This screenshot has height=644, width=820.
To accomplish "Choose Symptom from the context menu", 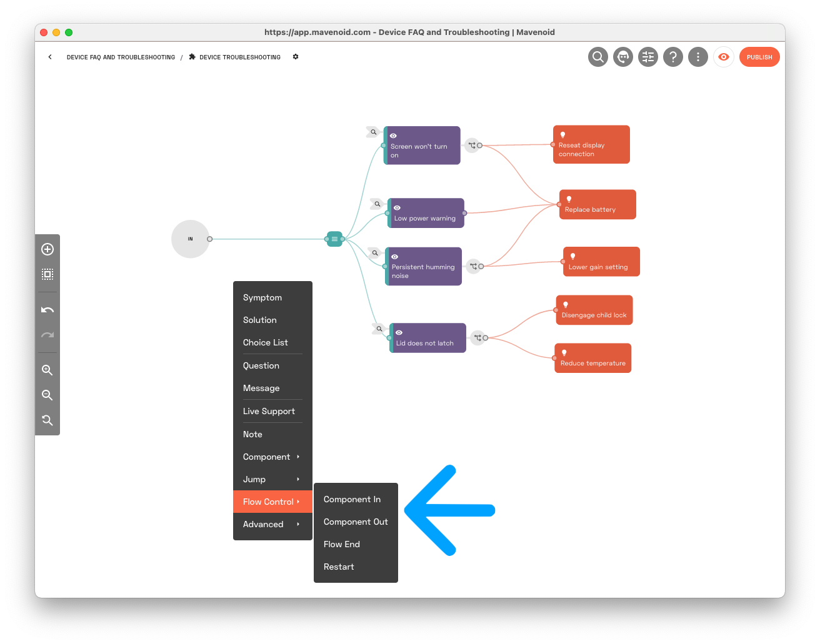I will (272, 297).
